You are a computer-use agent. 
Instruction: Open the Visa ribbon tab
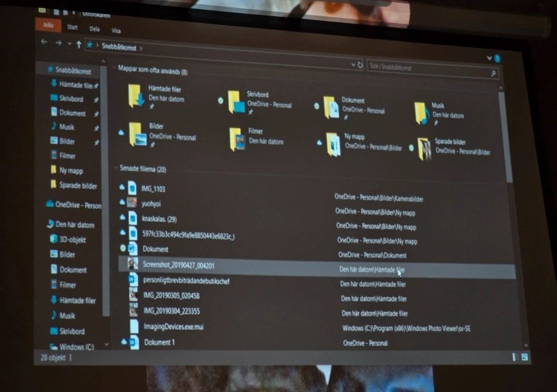tap(116, 30)
